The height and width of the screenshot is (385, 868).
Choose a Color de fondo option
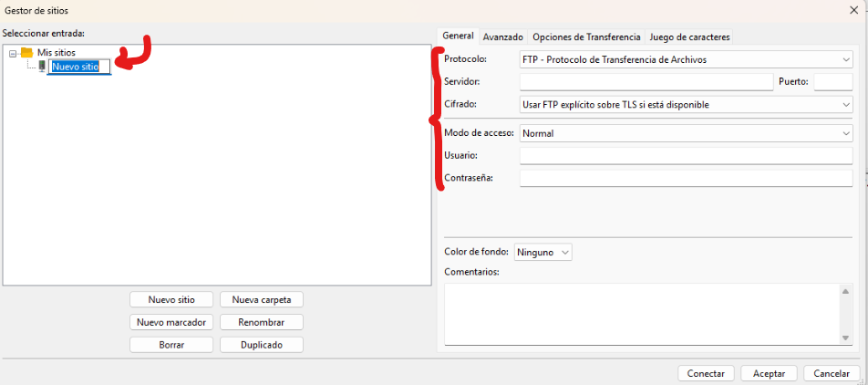[543, 252]
